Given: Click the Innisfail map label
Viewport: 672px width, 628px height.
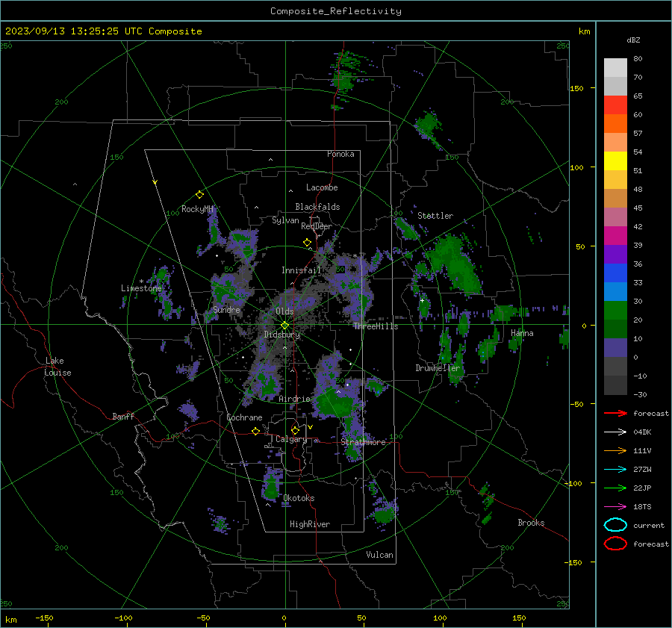Looking at the screenshot, I should pyautogui.click(x=301, y=270).
